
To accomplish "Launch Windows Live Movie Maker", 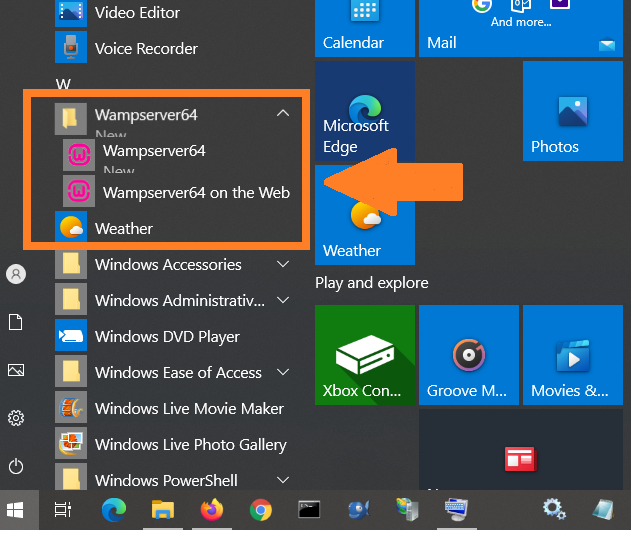I will click(188, 409).
